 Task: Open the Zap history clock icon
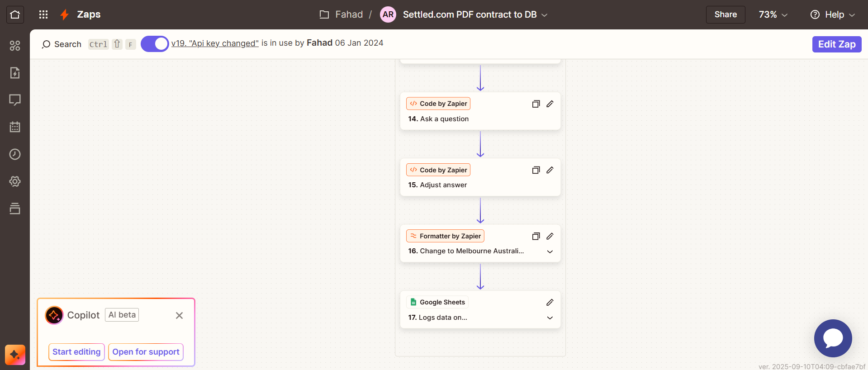(15, 154)
